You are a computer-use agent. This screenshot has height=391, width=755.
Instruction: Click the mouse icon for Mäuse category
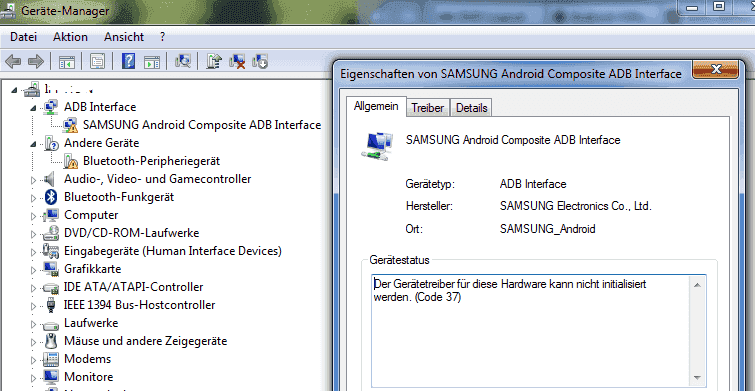(51, 341)
